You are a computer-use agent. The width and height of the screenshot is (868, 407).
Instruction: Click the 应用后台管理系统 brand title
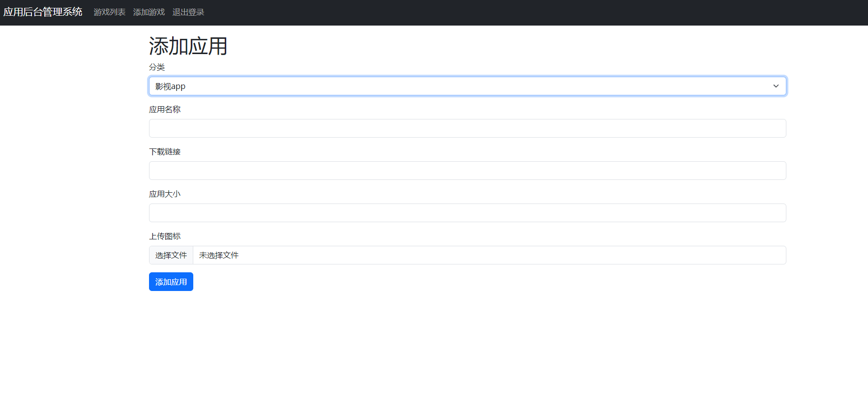pos(43,12)
